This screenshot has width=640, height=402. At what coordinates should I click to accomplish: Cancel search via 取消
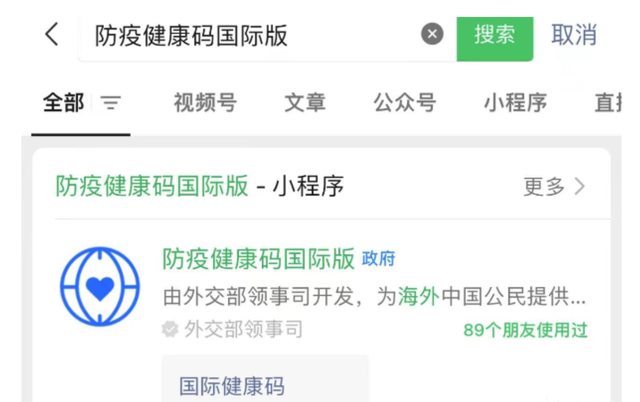(574, 35)
